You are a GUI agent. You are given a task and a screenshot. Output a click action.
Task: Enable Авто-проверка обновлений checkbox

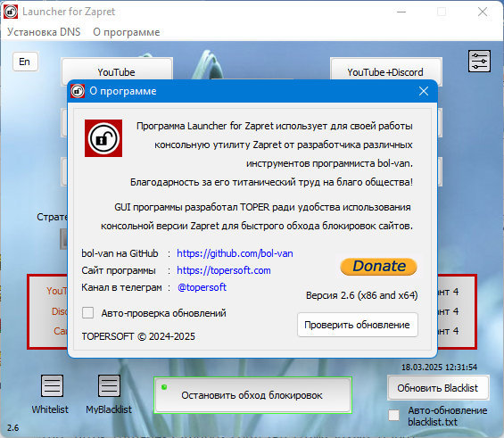87,313
